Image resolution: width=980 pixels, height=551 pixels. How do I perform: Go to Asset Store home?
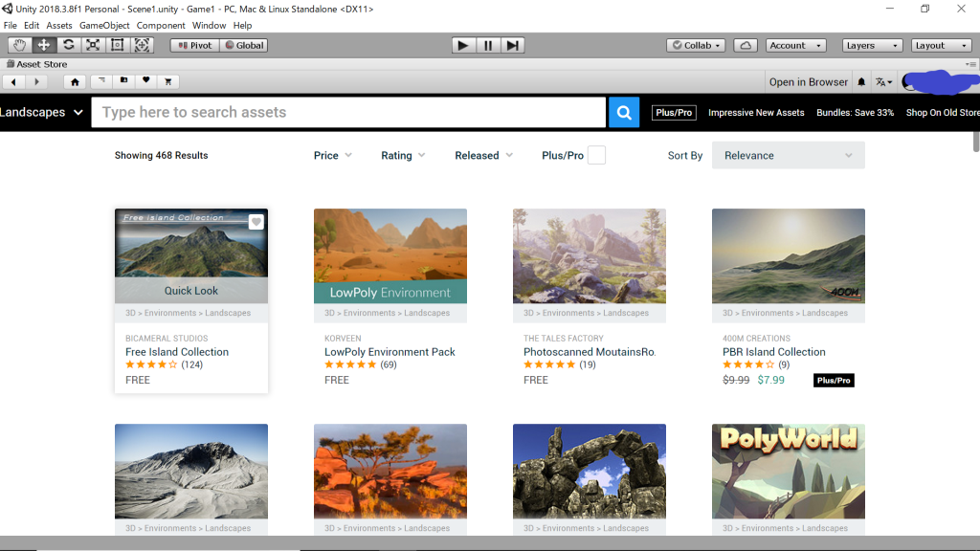(75, 81)
